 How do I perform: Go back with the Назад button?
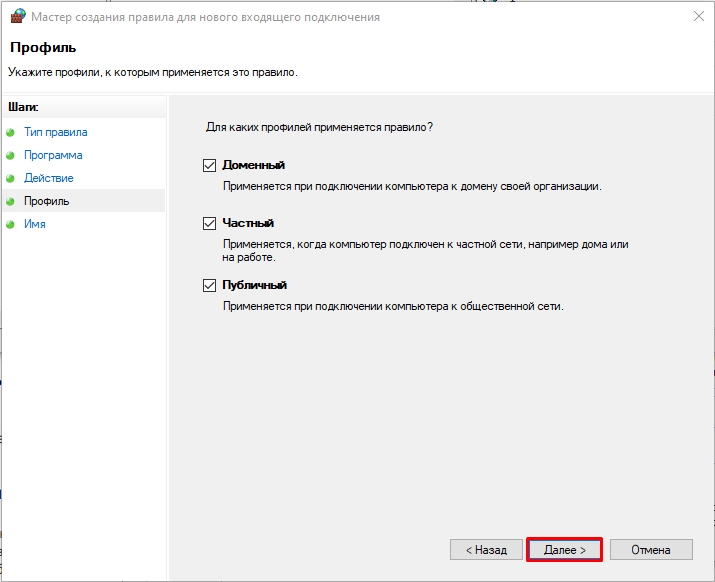485,550
